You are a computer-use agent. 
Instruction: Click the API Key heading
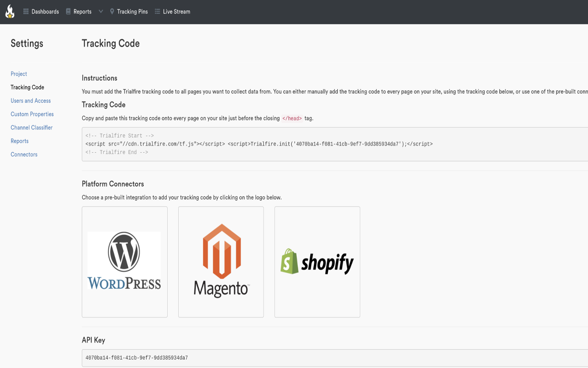point(93,340)
